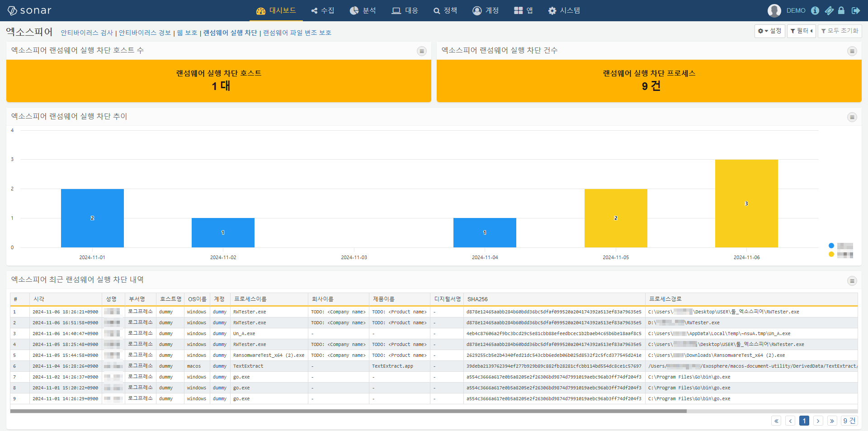Open the 랜섬웨어 실행 차단 link
This screenshot has height=431, width=868.
(x=230, y=33)
